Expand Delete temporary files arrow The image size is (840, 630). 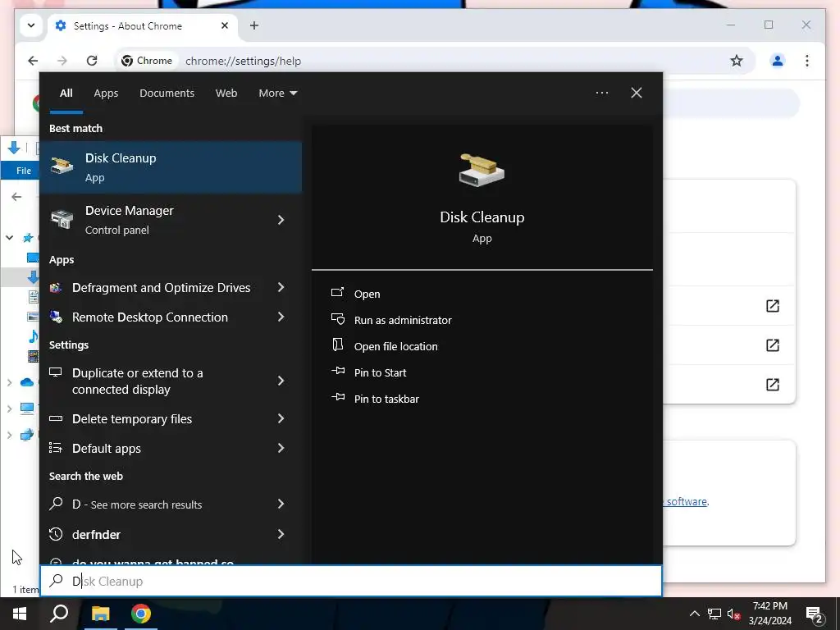coord(281,418)
